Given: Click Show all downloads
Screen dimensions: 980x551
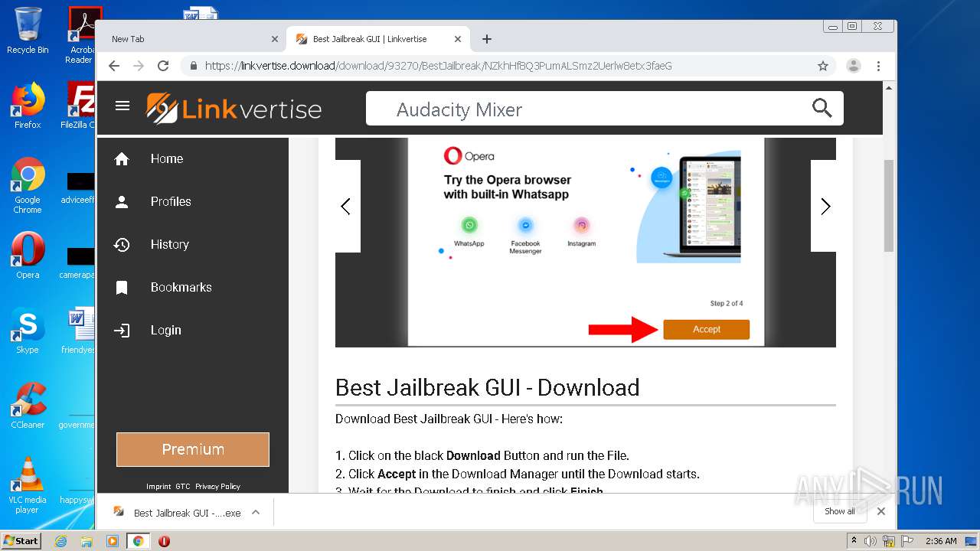Looking at the screenshot, I should [x=840, y=511].
